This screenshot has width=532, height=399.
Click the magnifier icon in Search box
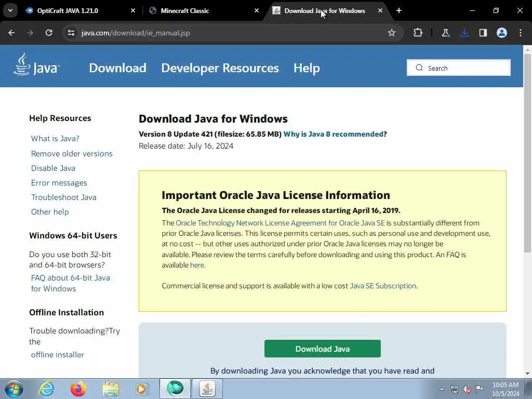[x=419, y=68]
